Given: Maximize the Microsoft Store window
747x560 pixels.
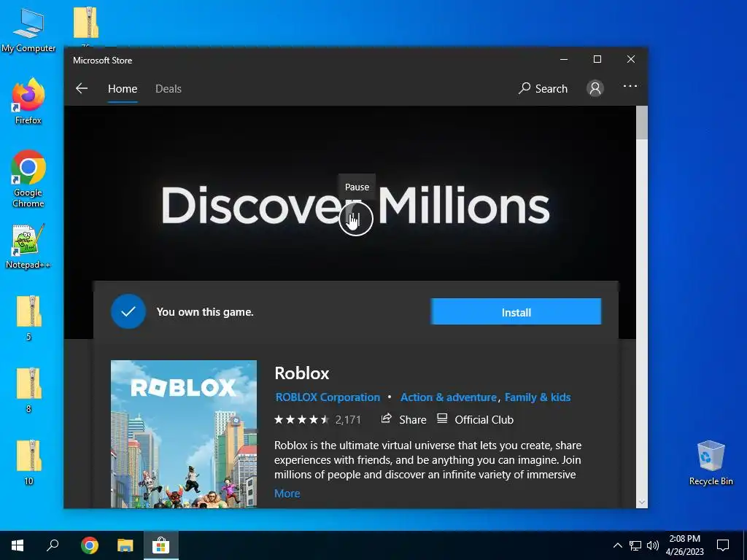Looking at the screenshot, I should point(597,60).
